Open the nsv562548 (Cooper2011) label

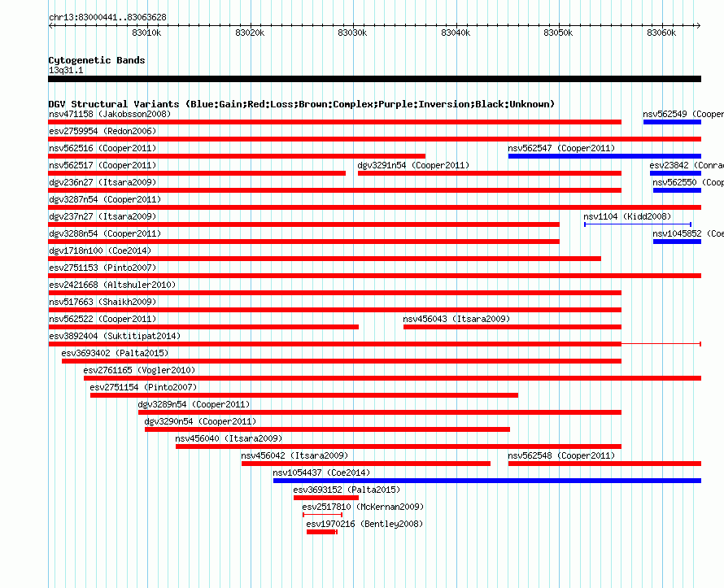pos(561,455)
